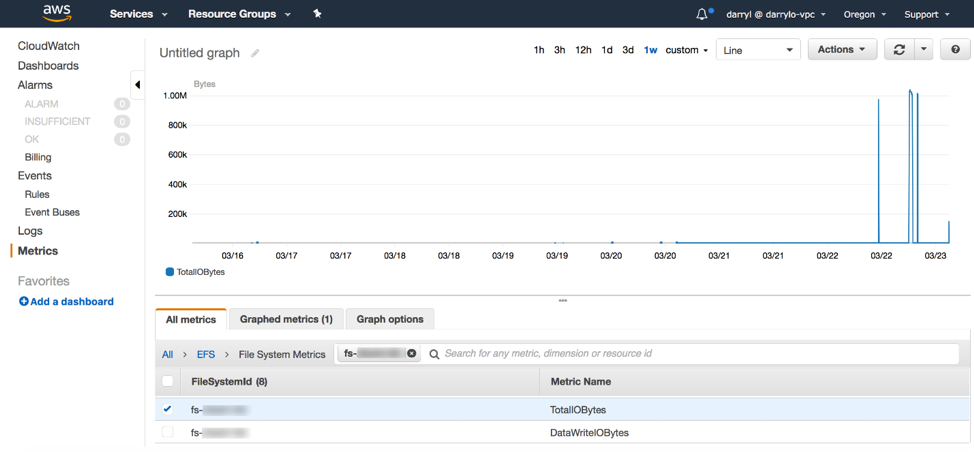Screen dimensions: 974x452
Task: Click the magnifier search icon in the metrics filter
Action: coord(434,354)
